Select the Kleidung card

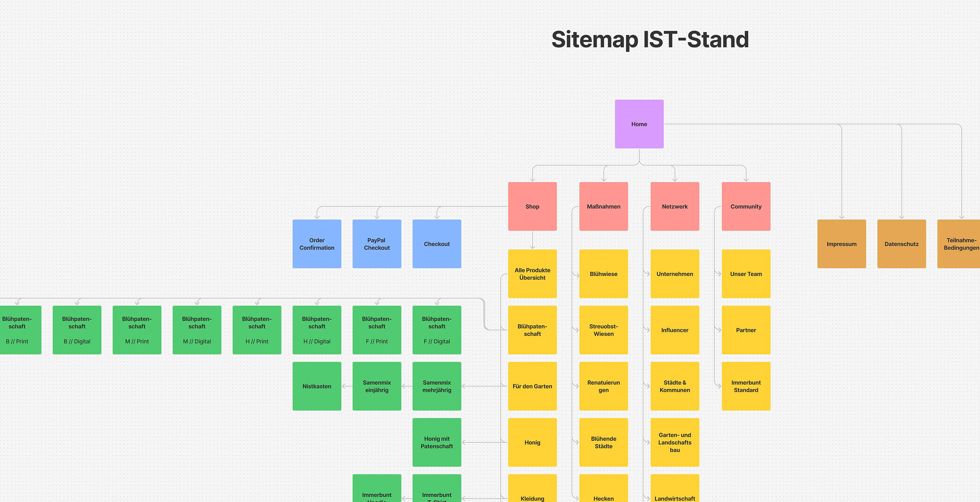pos(532,488)
